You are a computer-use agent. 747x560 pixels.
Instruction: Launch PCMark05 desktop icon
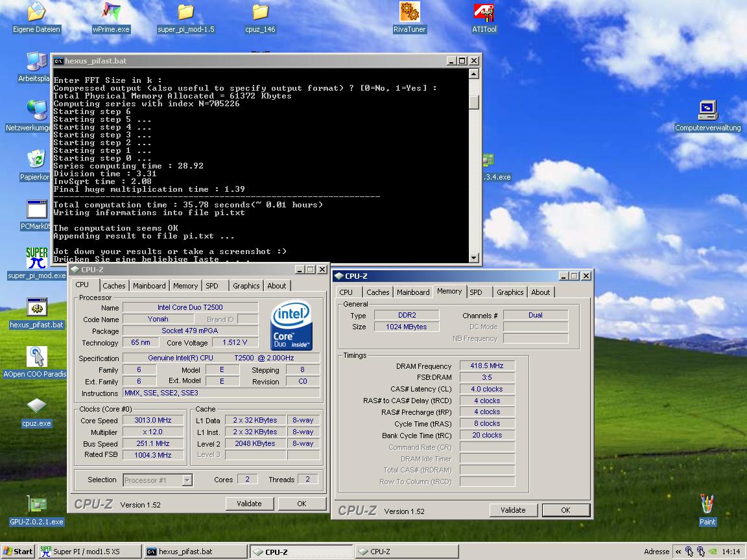click(36, 209)
